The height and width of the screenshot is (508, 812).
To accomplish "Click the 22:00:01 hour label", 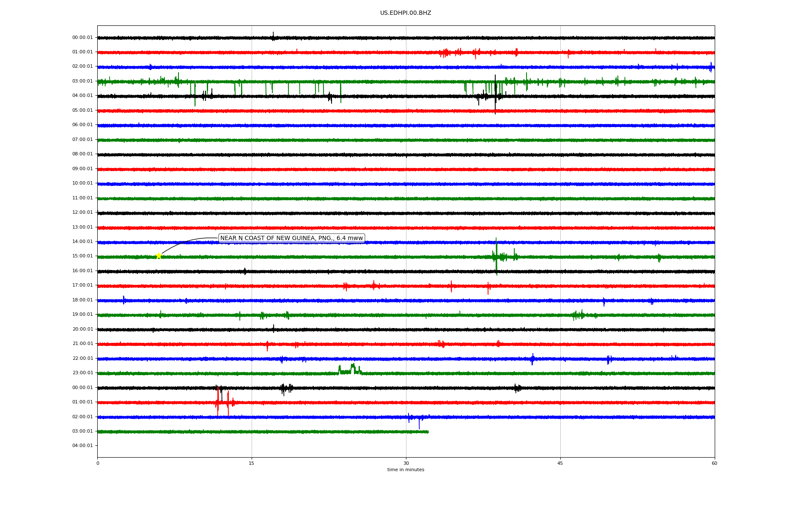I will click(82, 359).
